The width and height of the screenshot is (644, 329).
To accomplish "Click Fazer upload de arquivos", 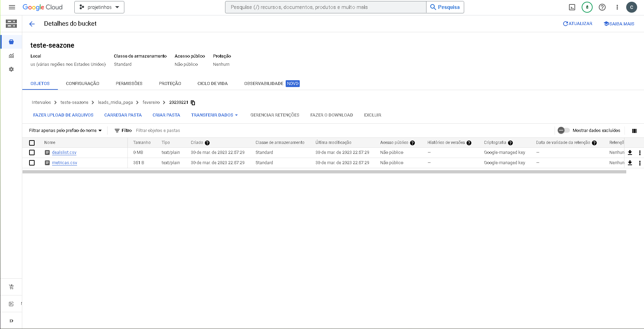I will (63, 115).
